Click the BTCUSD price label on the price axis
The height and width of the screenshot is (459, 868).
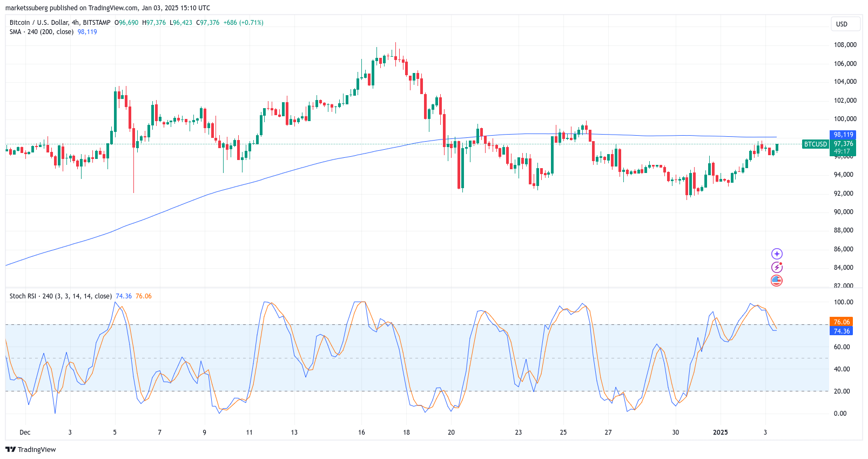click(815, 144)
